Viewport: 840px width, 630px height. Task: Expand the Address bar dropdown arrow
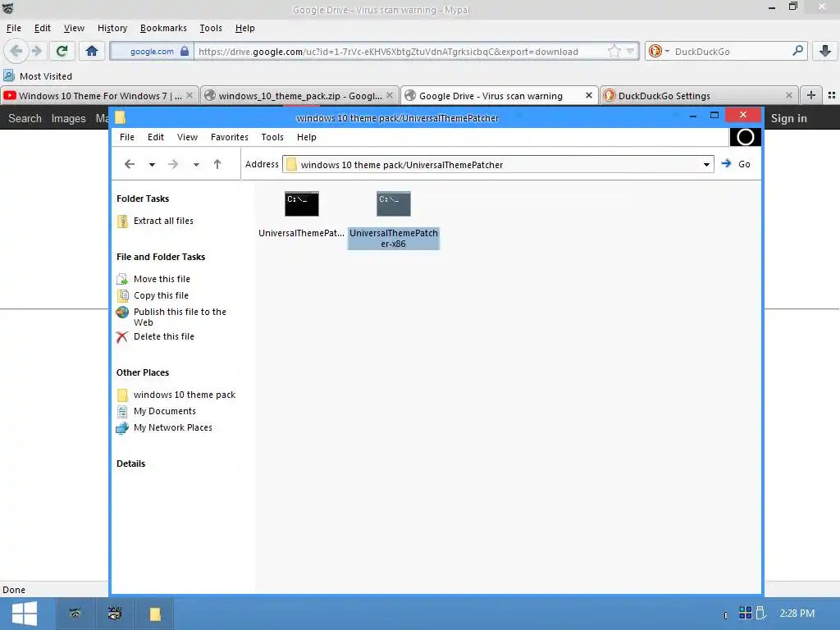pyautogui.click(x=706, y=164)
